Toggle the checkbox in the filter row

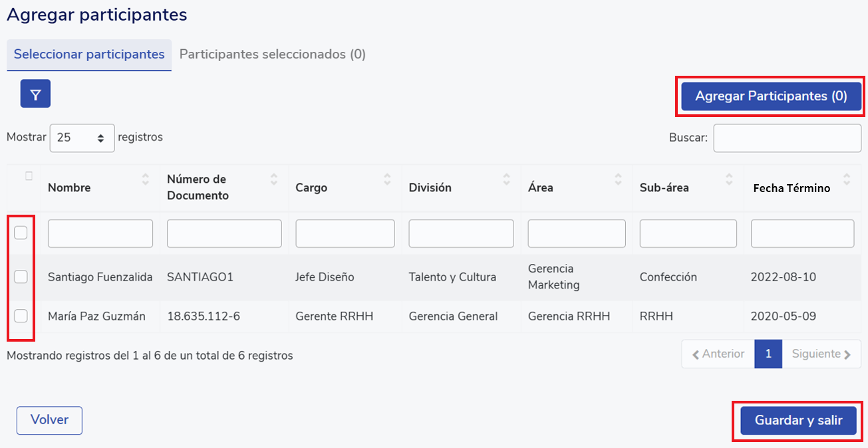click(x=21, y=233)
